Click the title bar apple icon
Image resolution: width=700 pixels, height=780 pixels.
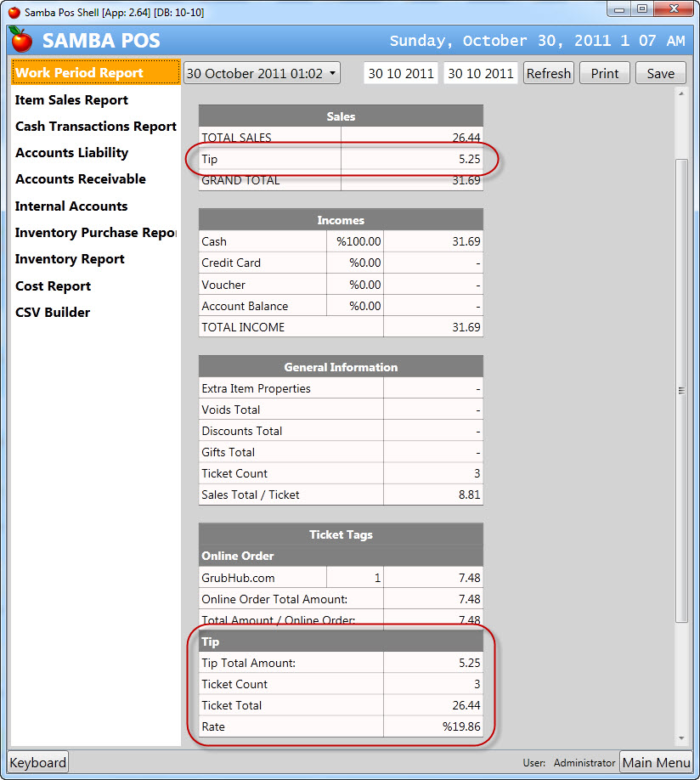pyautogui.click(x=14, y=12)
